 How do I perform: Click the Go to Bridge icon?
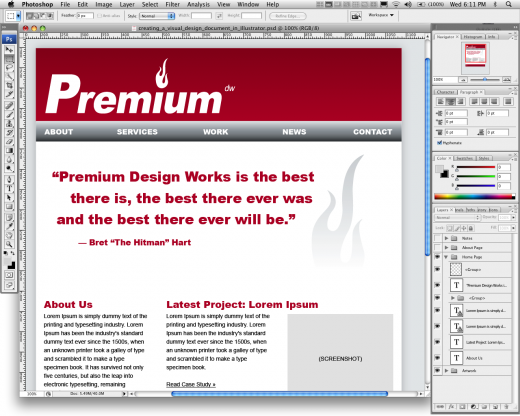[356, 16]
